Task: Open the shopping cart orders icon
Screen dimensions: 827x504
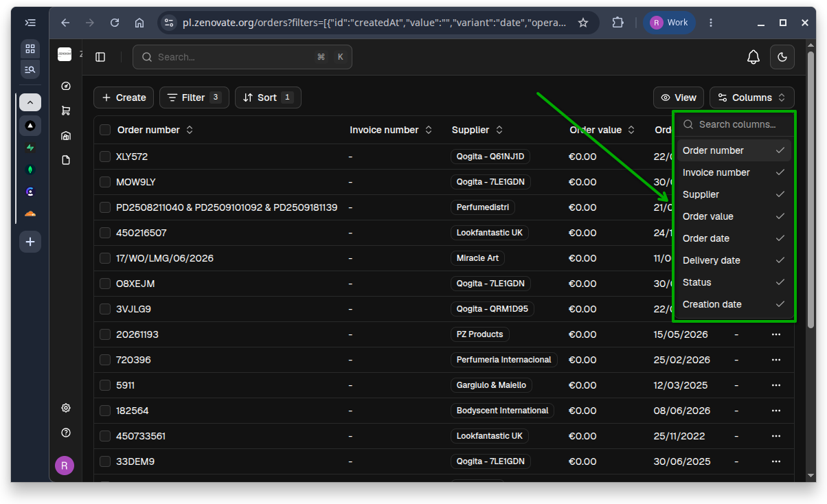Action: tap(66, 111)
